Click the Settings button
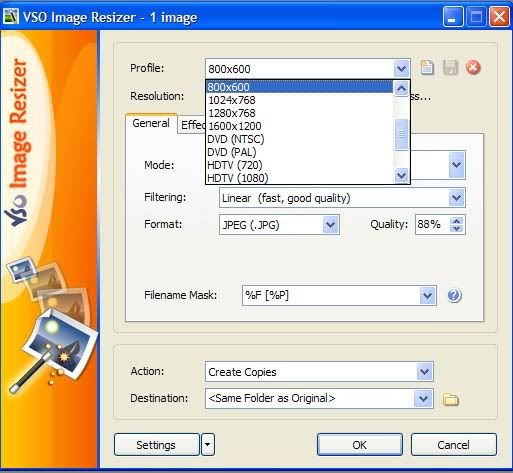The image size is (513, 473). coord(156,445)
